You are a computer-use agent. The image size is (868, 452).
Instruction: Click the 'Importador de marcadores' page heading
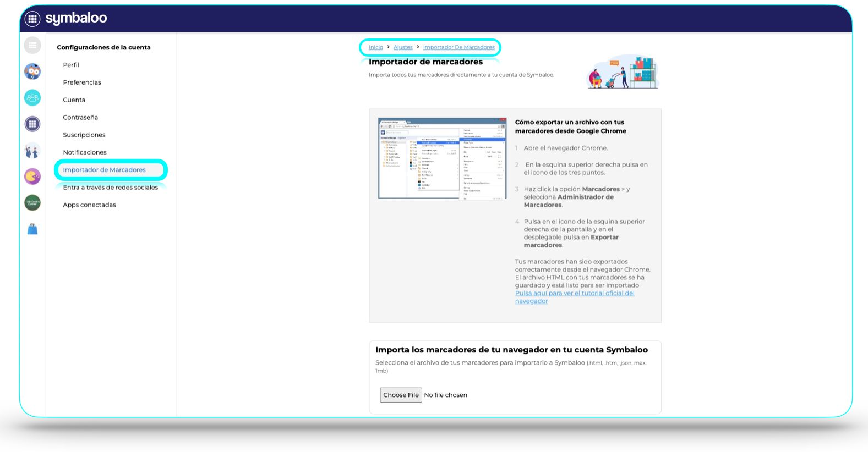tap(426, 62)
